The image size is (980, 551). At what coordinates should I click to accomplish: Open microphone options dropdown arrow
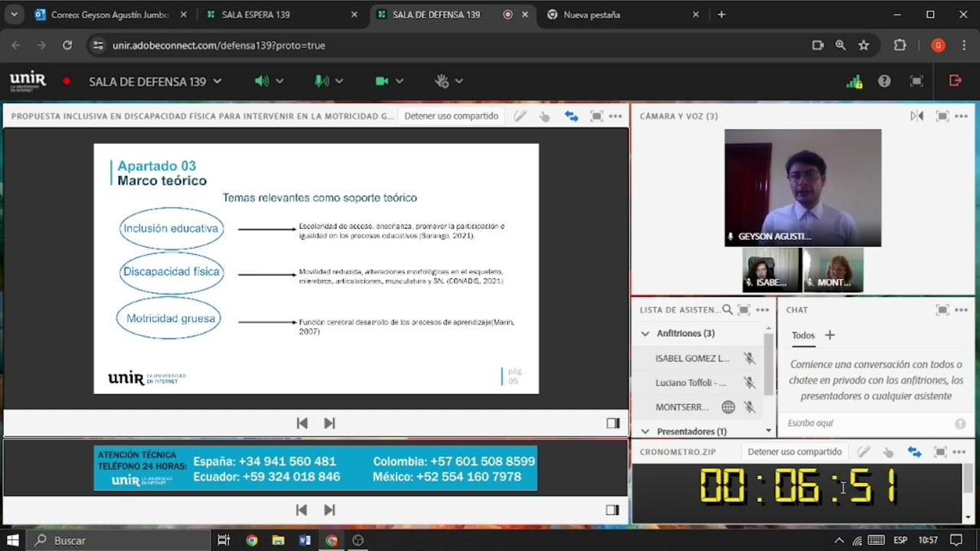point(339,81)
